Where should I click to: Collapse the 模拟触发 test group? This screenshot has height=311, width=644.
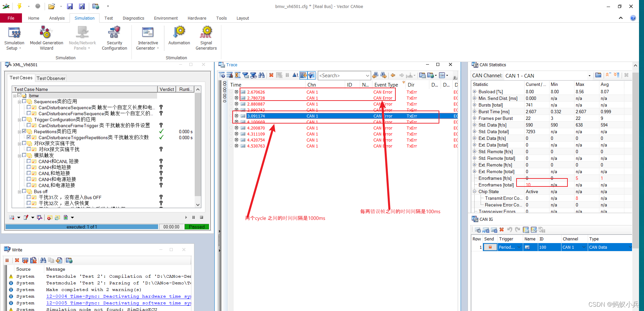19,155
